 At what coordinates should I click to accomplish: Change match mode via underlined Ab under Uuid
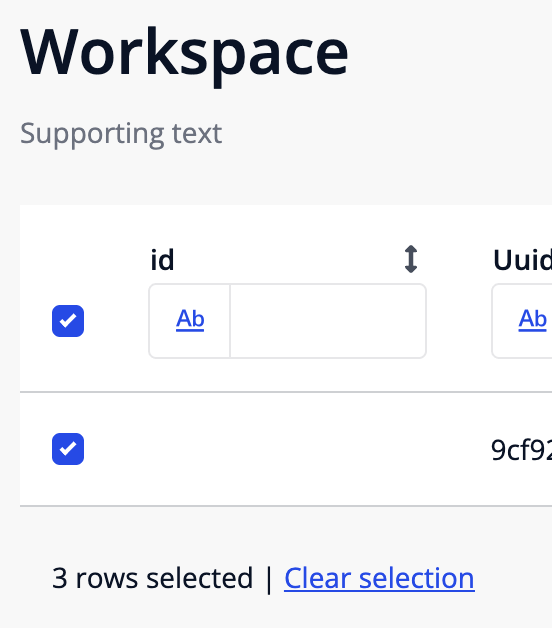(532, 319)
